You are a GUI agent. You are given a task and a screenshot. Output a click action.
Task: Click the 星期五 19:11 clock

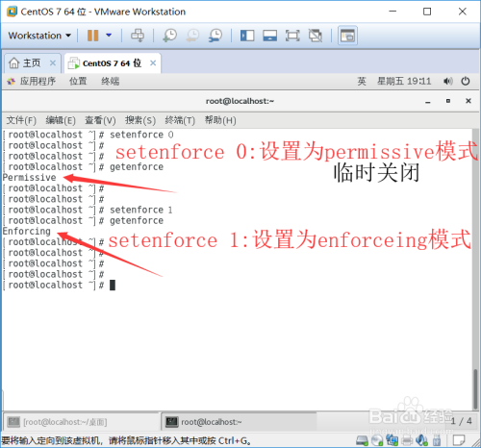point(404,82)
